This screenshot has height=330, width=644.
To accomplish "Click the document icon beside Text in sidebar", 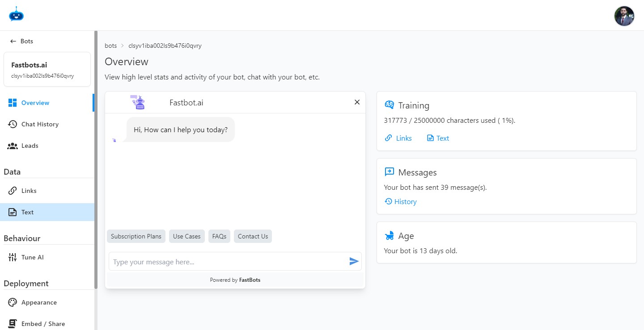I will click(x=13, y=212).
